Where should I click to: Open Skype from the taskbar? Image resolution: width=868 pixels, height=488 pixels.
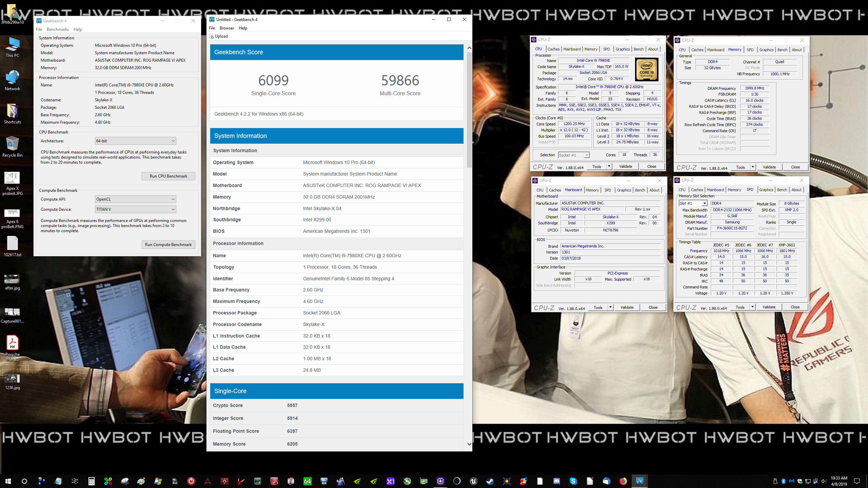tap(573, 481)
